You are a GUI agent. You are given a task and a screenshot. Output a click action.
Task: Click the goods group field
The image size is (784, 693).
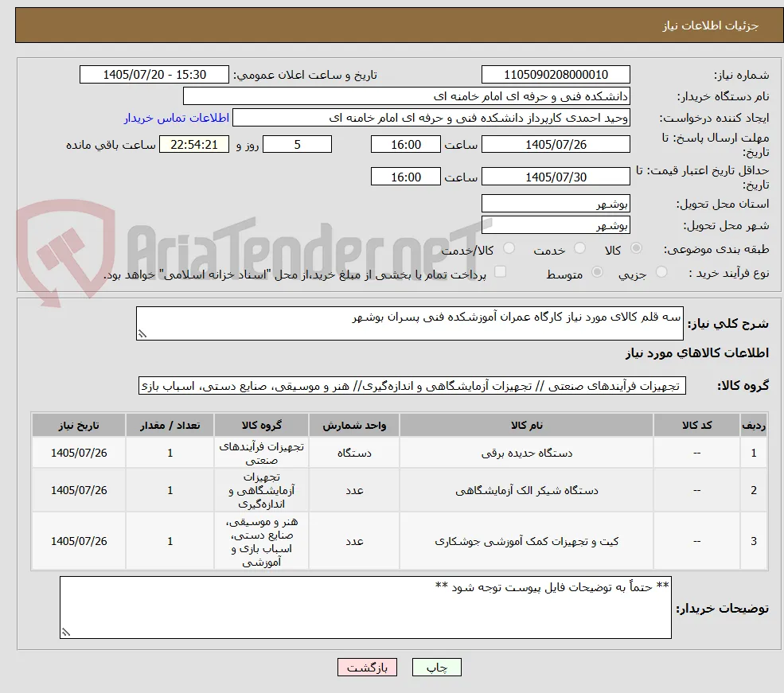[412, 386]
